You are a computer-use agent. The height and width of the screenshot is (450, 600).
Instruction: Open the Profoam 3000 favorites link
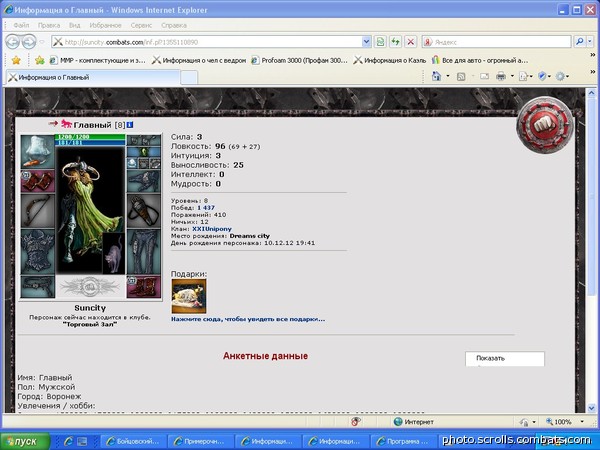pyautogui.click(x=300, y=60)
